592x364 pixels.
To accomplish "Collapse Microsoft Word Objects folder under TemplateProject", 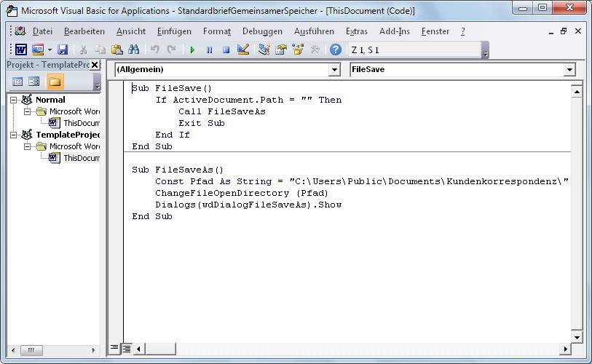I will [x=27, y=146].
